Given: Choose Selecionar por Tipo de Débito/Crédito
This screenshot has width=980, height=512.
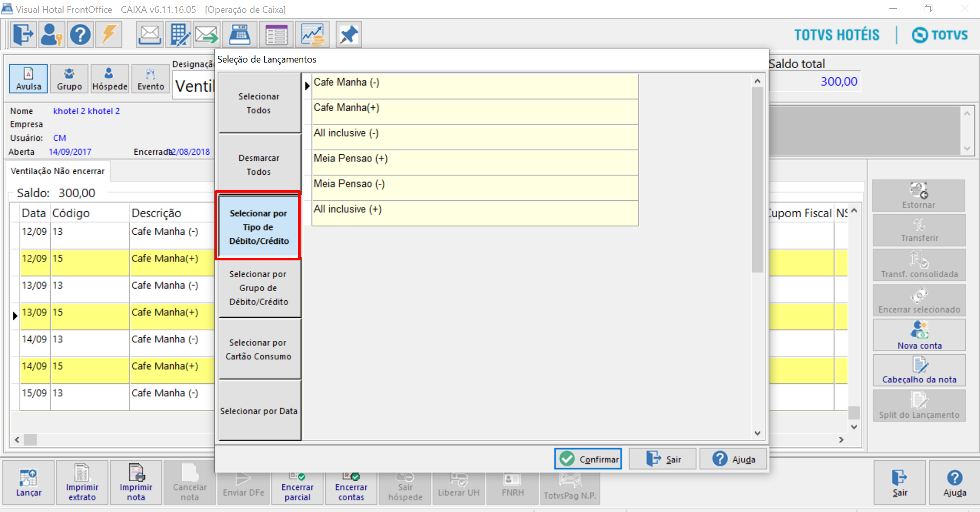Looking at the screenshot, I should 259,227.
